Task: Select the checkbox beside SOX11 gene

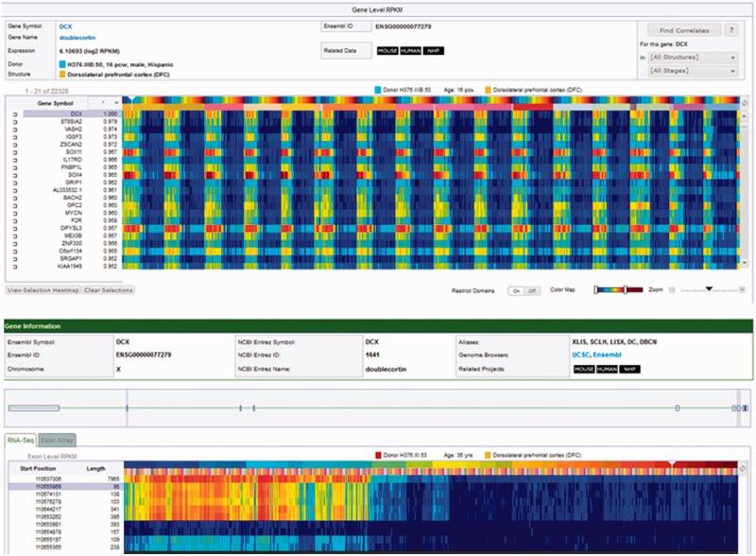Action: [14, 151]
